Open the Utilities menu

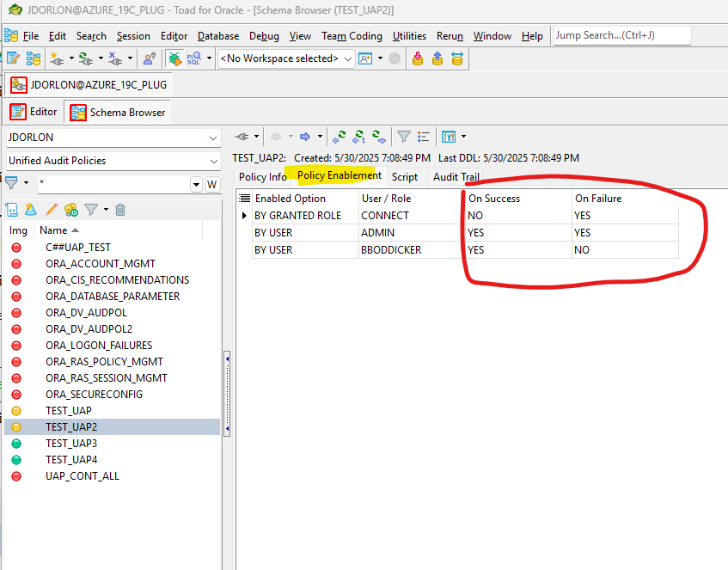409,36
